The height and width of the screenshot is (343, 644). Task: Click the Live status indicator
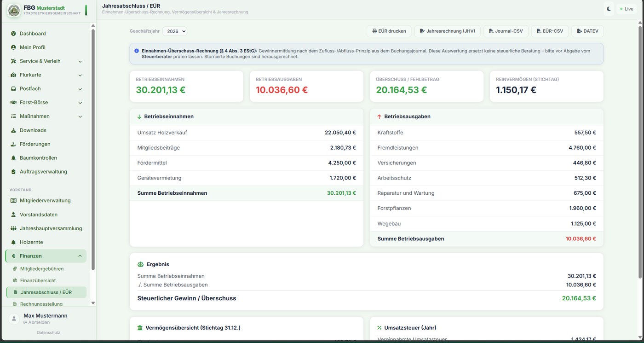(x=627, y=9)
